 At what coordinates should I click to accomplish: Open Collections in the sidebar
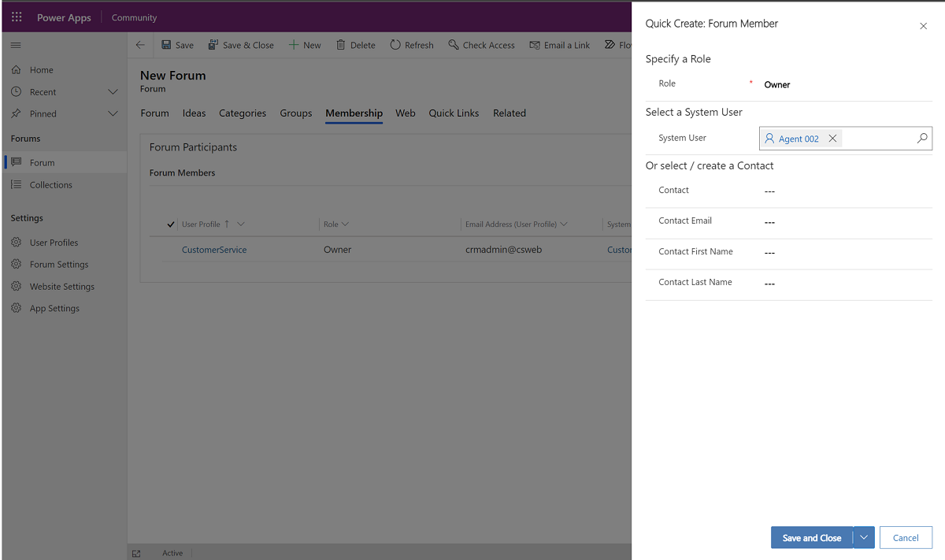coord(51,185)
